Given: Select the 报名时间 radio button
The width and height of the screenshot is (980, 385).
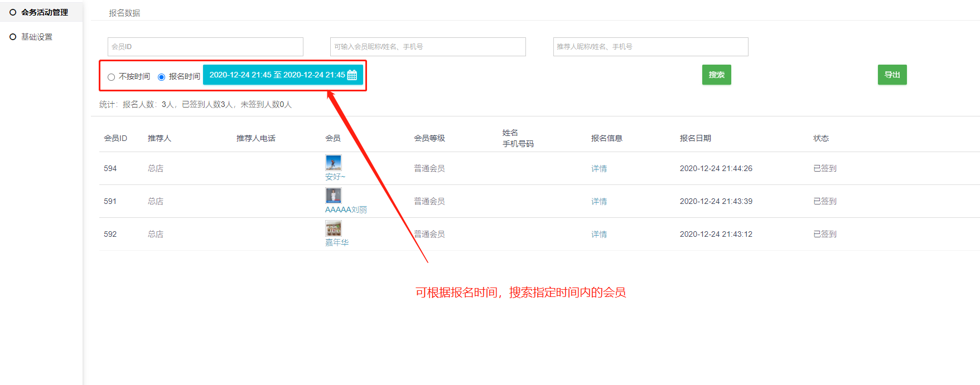Looking at the screenshot, I should pyautogui.click(x=161, y=77).
